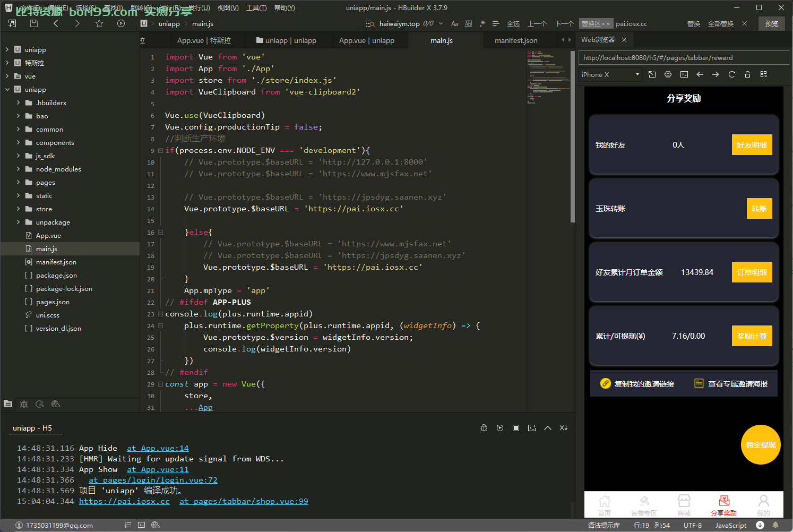The height and width of the screenshot is (532, 793).
Task: Collapse the console with up chevron icon
Action: [548, 428]
